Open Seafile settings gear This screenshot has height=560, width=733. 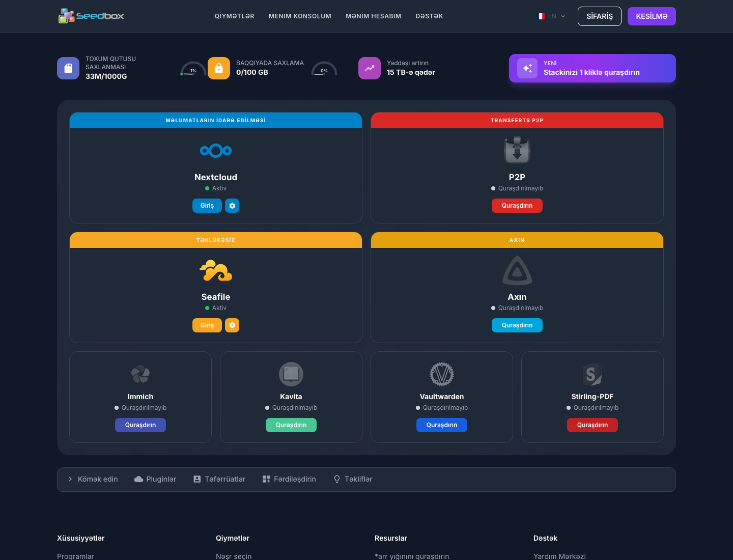pos(232,325)
